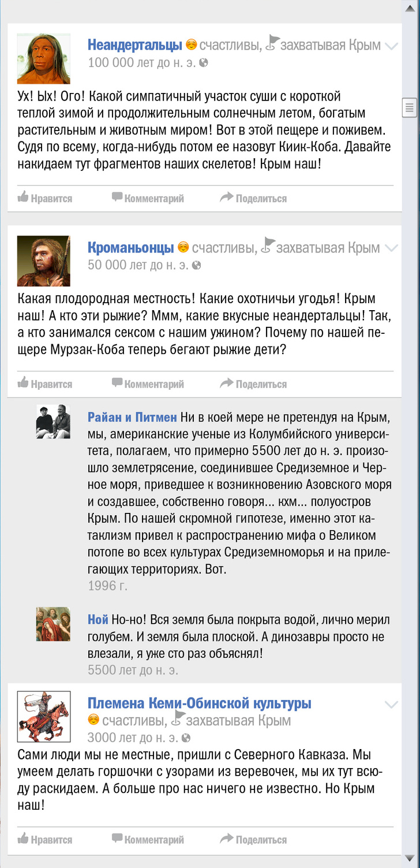Click the Кроманьонцы profile picture
The image size is (420, 868).
44,261
